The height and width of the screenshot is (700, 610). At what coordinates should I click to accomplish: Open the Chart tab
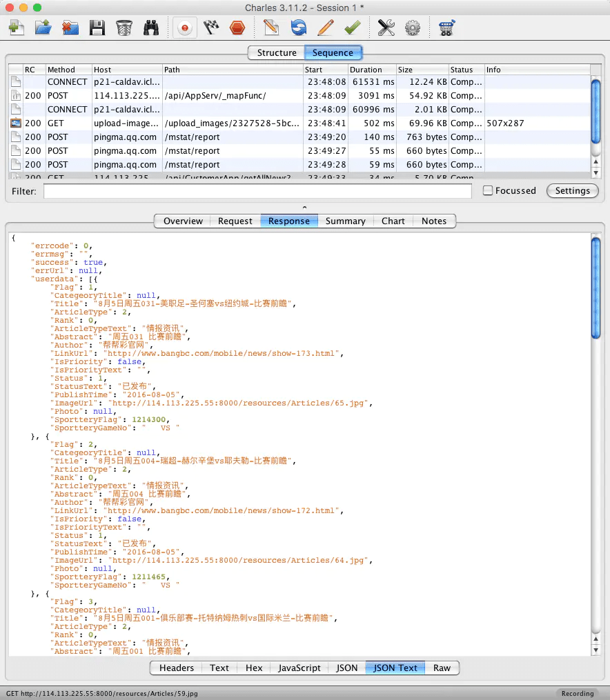point(393,221)
